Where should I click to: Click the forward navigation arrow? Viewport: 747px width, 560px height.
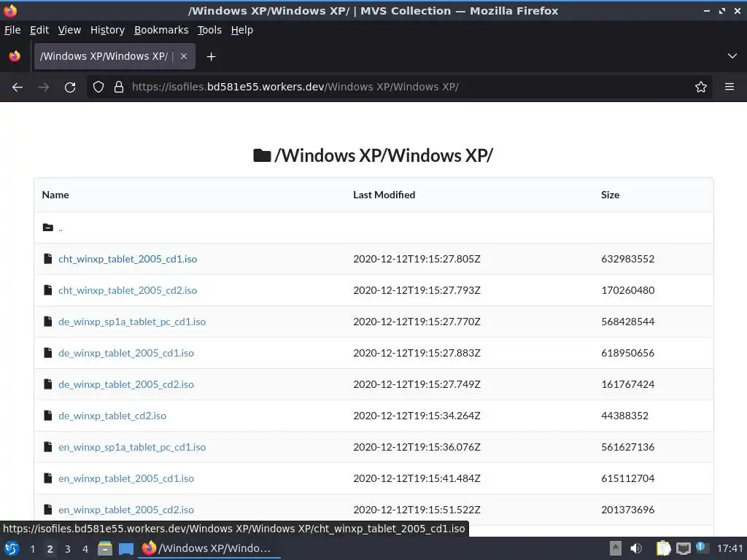click(x=44, y=87)
